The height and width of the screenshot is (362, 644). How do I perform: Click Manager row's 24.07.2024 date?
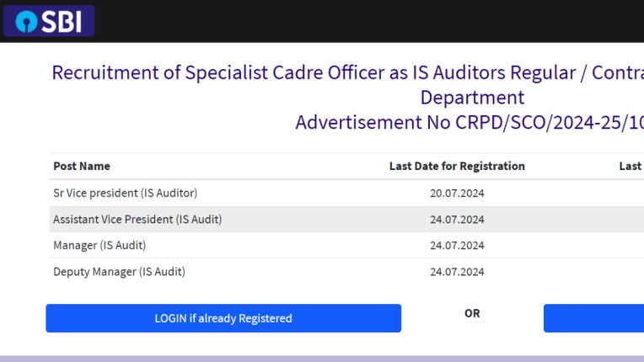(457, 245)
